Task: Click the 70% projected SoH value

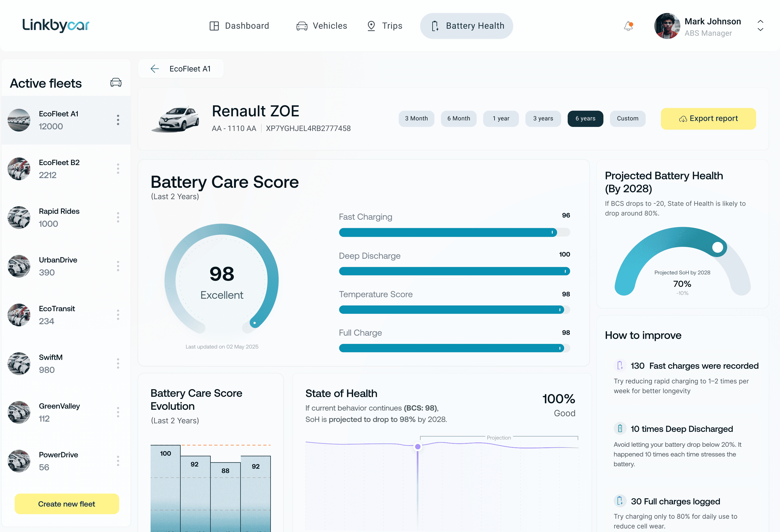Action: coord(682,284)
